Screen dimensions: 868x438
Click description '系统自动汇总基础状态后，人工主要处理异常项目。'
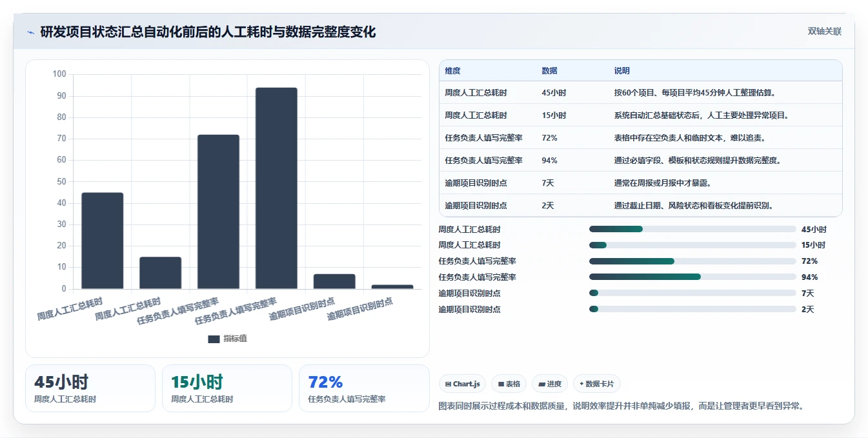[x=701, y=115]
